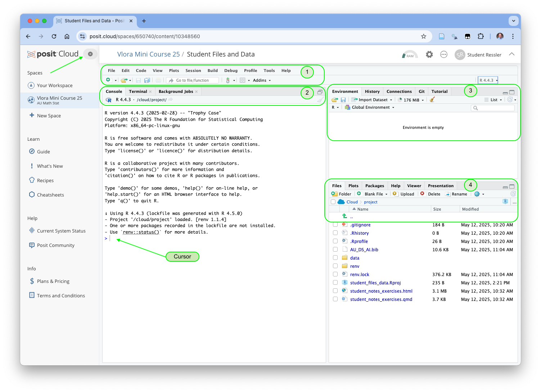
Task: Clear console with the broom icon
Action: click(x=320, y=100)
